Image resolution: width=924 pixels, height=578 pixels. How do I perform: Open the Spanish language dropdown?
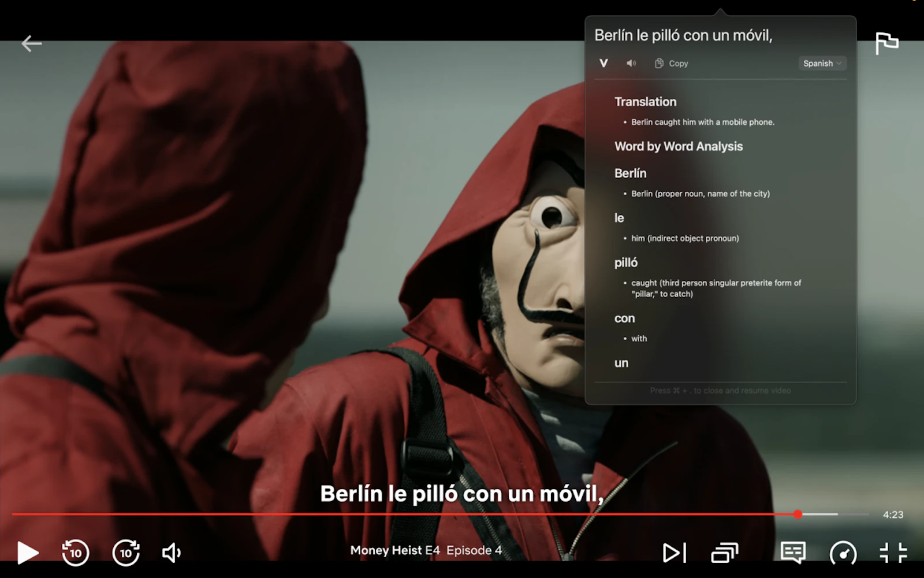(822, 63)
